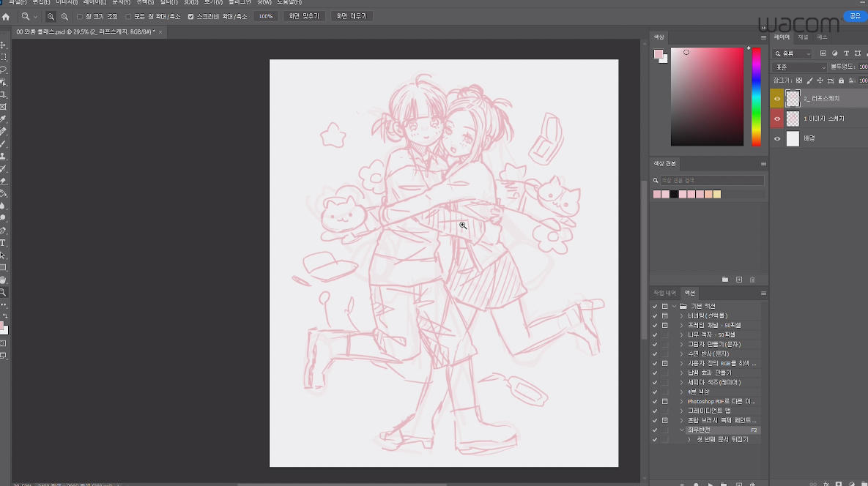Collapse the 기본 액션 folder

[674, 306]
